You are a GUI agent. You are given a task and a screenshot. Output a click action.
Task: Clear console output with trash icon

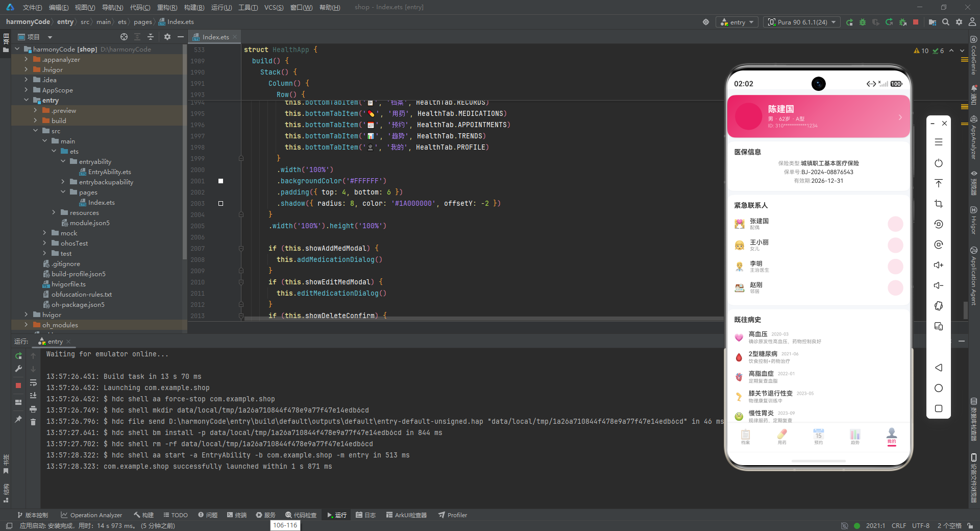[x=33, y=422]
